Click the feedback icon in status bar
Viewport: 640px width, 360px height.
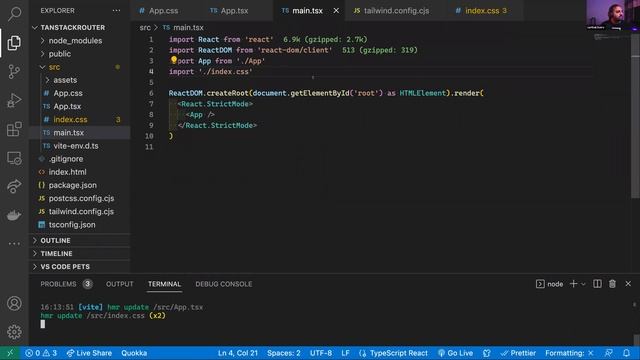609,353
